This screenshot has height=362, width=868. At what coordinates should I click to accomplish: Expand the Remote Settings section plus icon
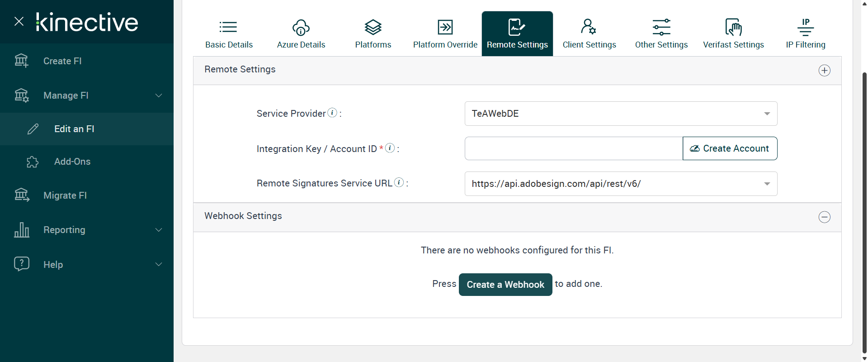click(x=824, y=71)
